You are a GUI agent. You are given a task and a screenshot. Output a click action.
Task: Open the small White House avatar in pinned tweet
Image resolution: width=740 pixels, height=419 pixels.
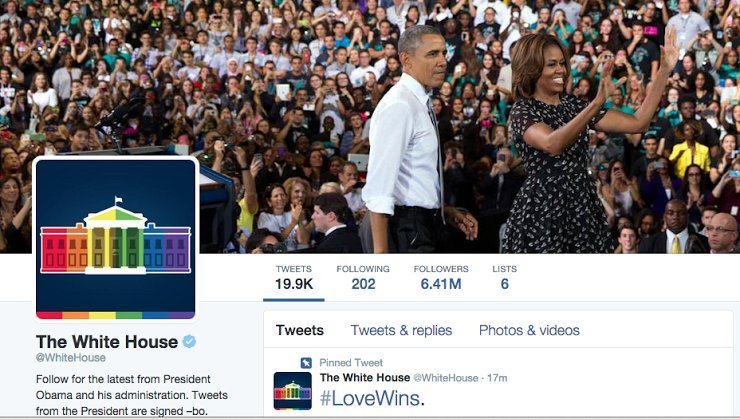(x=293, y=391)
